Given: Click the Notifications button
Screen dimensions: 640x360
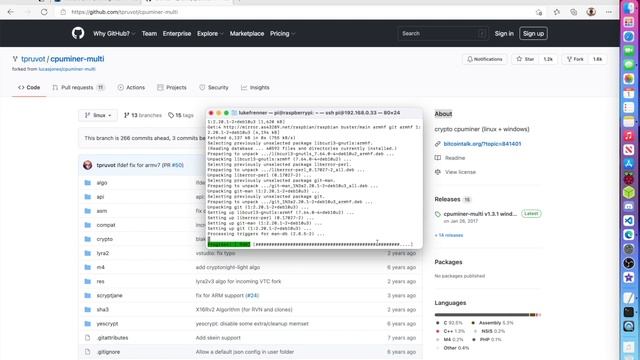Looking at the screenshot, I should click(485, 59).
